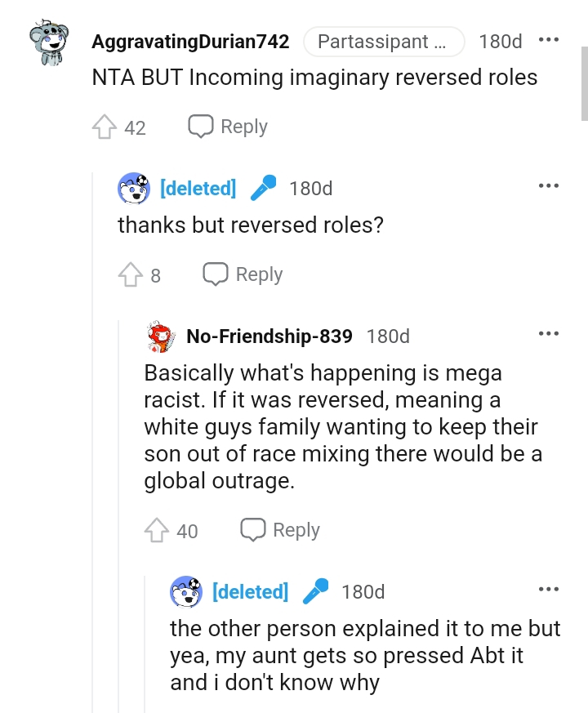Click the [deleted] username on the second comment
Image resolution: width=588 pixels, height=713 pixels.
198,188
